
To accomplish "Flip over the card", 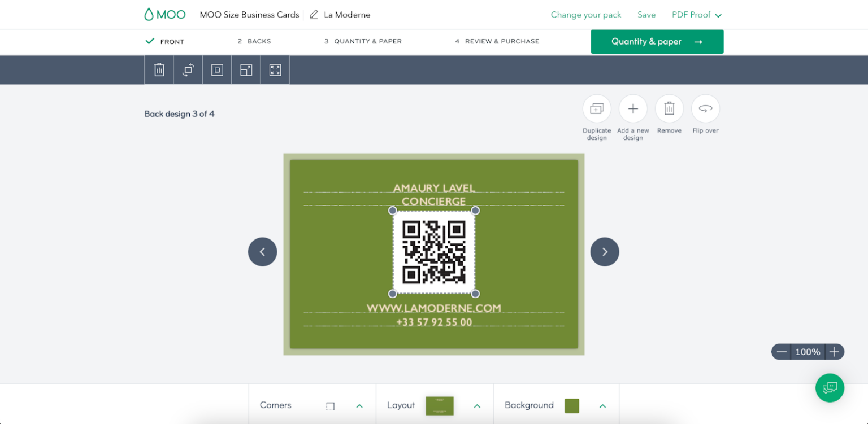I will click(x=705, y=109).
